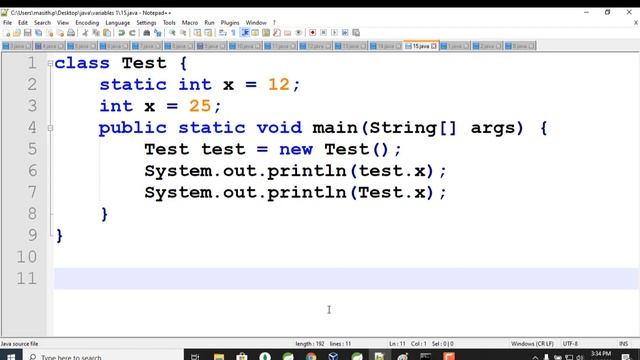Image resolution: width=640 pixels, height=360 pixels.
Task: Click the 'new' keyword in line 5
Action: pyautogui.click(x=296, y=149)
